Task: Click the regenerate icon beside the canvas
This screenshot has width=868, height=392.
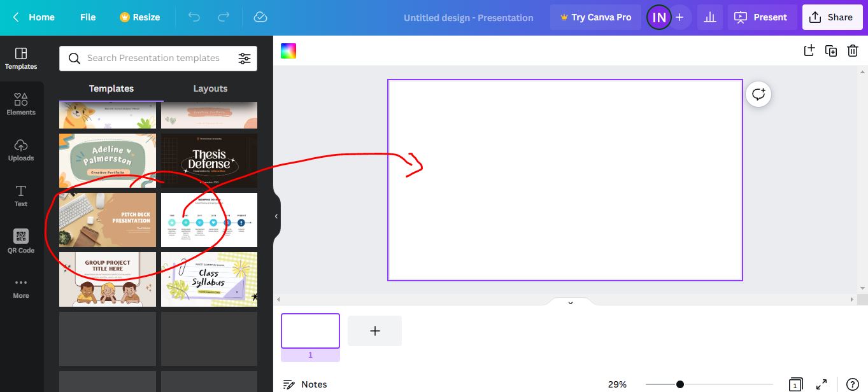Action: (x=758, y=94)
